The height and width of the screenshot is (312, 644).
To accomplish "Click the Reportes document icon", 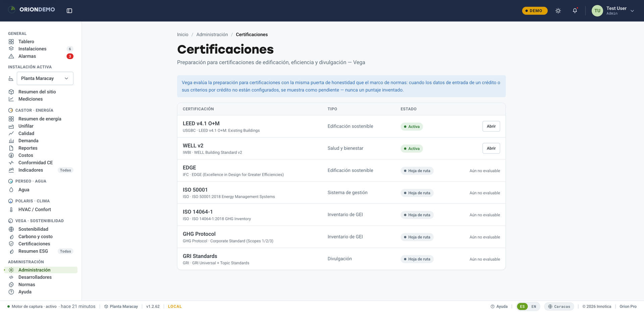I will click(11, 148).
